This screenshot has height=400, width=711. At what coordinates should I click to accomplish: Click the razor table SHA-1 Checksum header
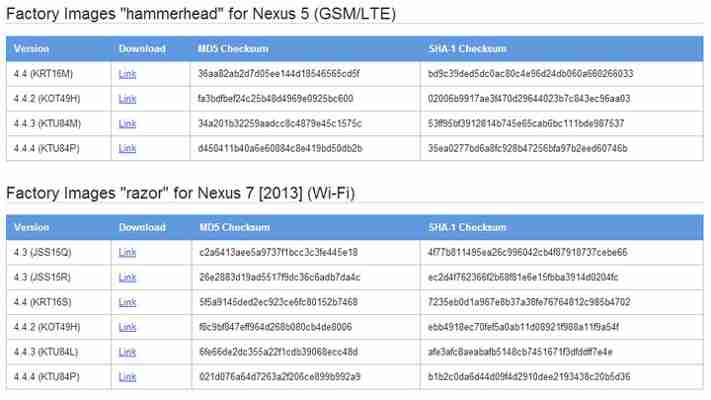(468, 228)
